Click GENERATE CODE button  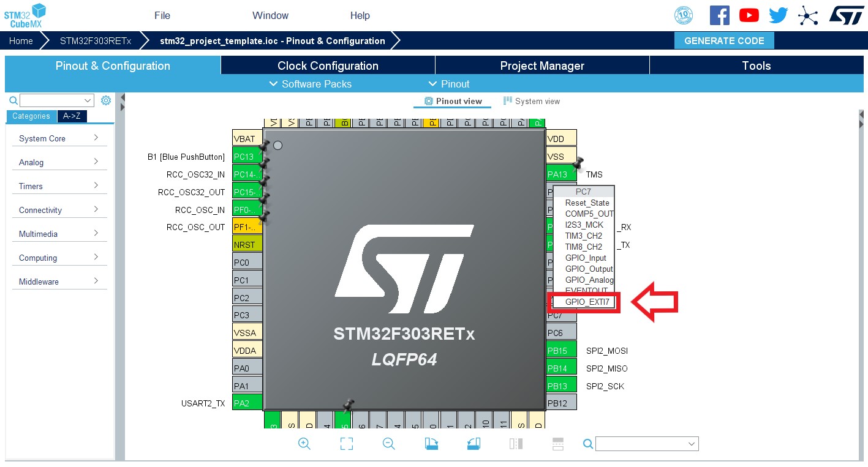pyautogui.click(x=724, y=40)
